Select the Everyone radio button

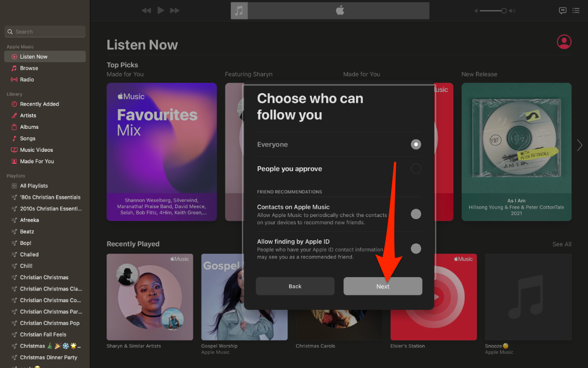pyautogui.click(x=416, y=144)
